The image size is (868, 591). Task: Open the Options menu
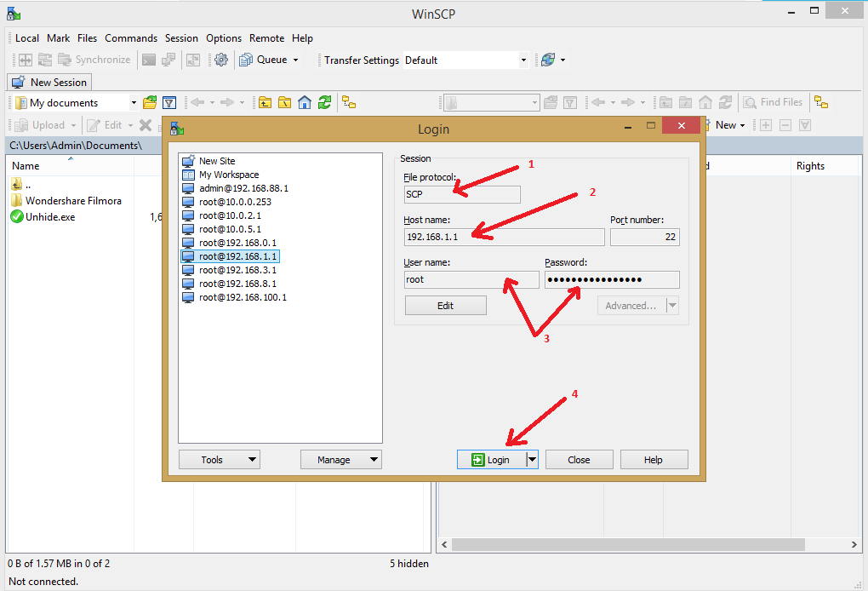click(x=223, y=37)
